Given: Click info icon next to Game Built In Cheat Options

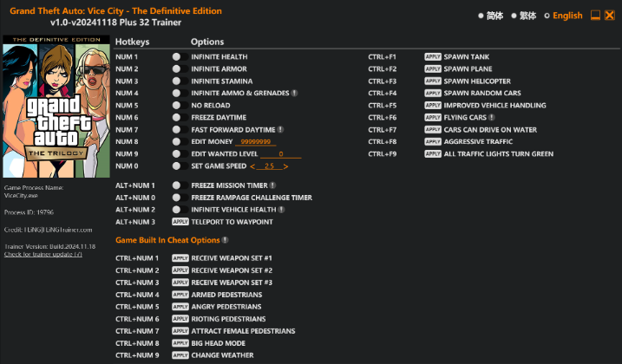Looking at the screenshot, I should click(x=226, y=240).
